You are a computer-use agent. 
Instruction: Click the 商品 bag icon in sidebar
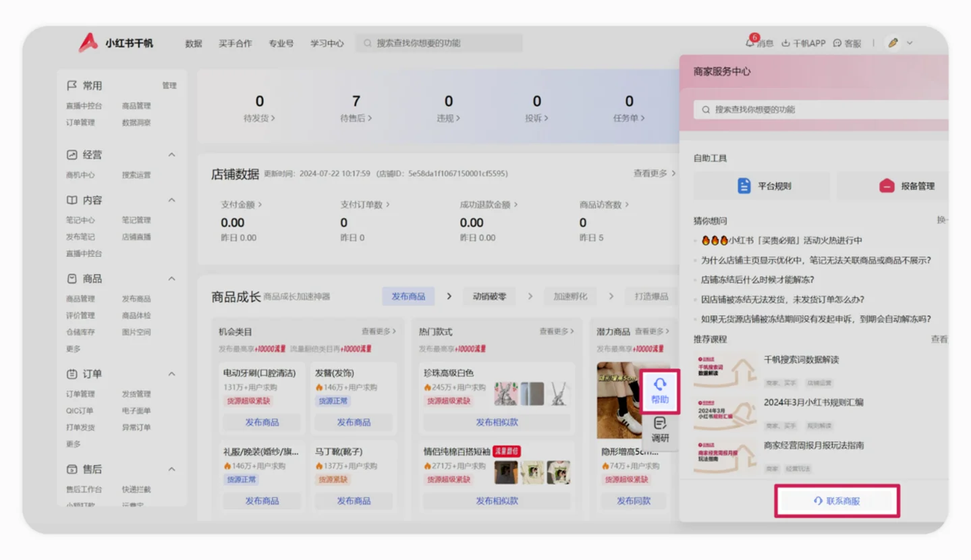pyautogui.click(x=72, y=279)
